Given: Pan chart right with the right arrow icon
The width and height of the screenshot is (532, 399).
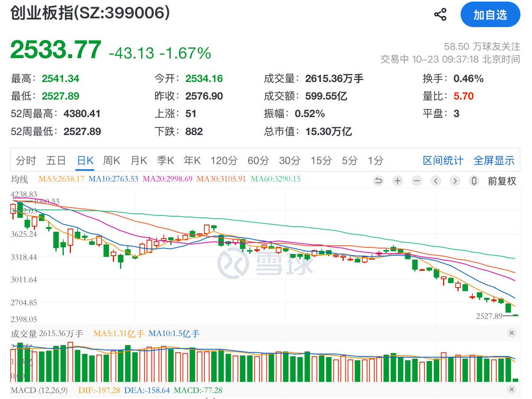Looking at the screenshot, I should click(x=455, y=181).
